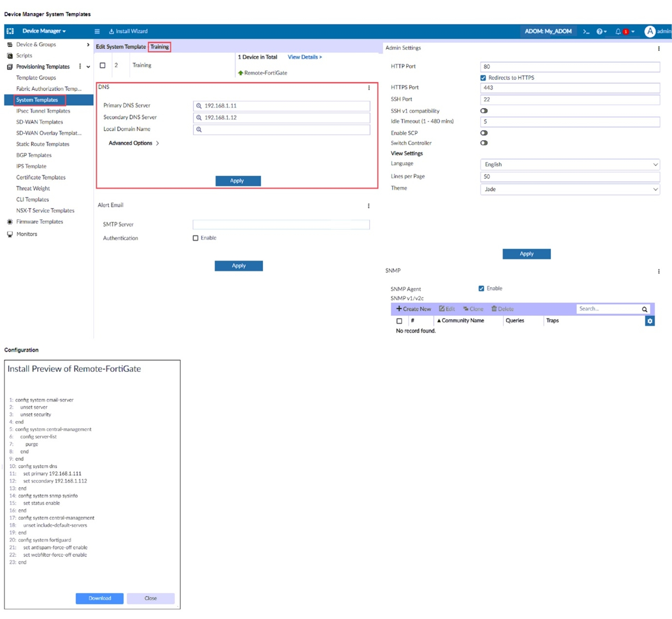This screenshot has height=619, width=672.
Task: Open DNS panel three-dot menu
Action: pyautogui.click(x=369, y=88)
